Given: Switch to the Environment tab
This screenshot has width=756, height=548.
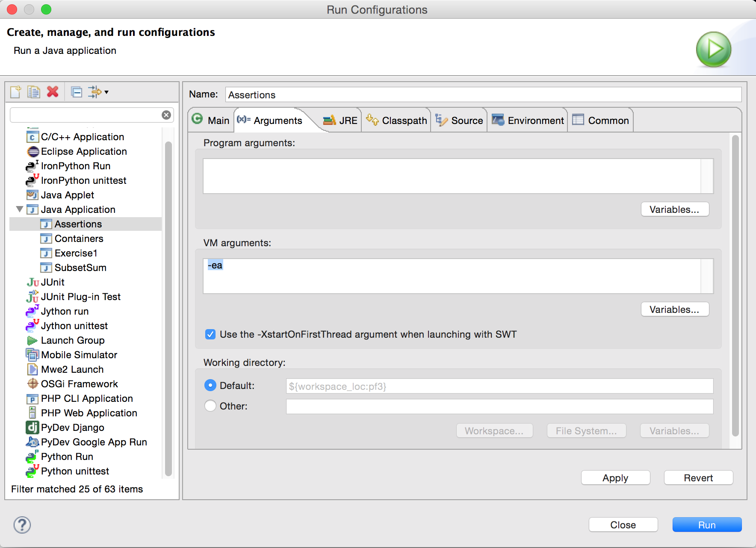Looking at the screenshot, I should click(528, 120).
